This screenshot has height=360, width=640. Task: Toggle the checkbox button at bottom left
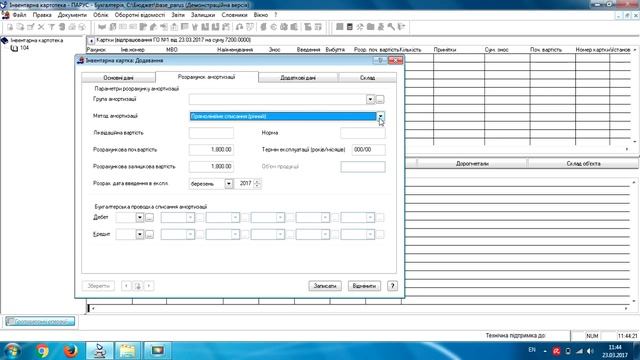click(40, 322)
